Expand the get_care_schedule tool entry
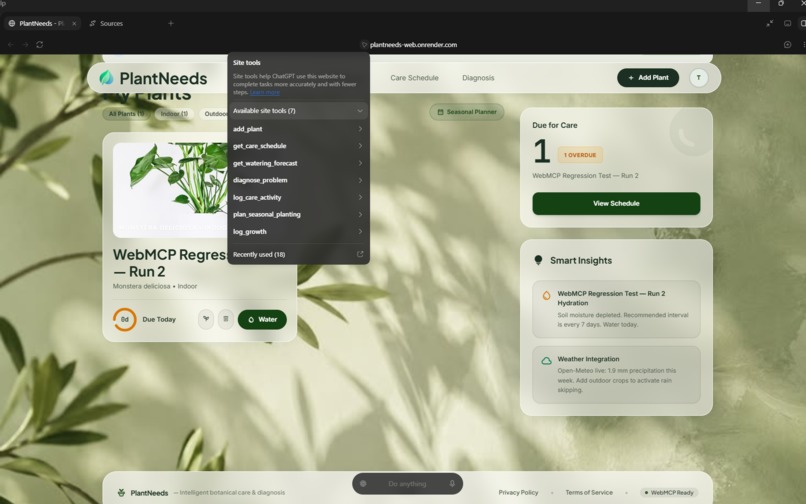This screenshot has width=806, height=504. pos(298,146)
